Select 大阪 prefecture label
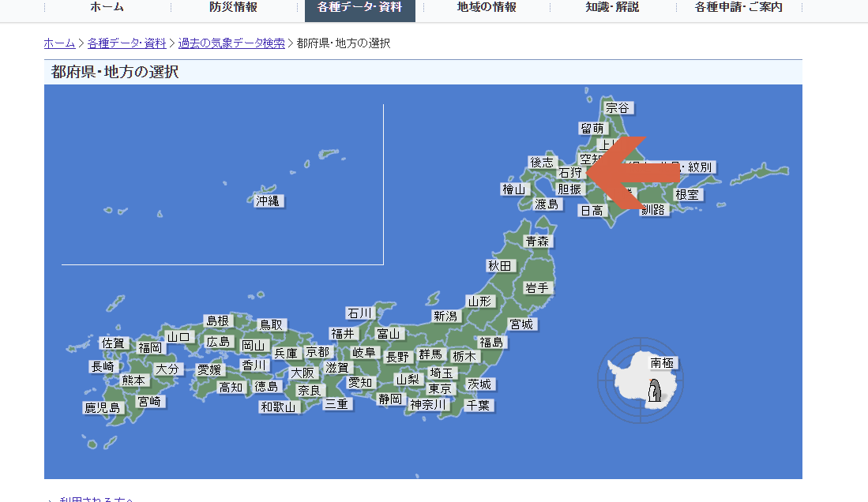 [302, 373]
